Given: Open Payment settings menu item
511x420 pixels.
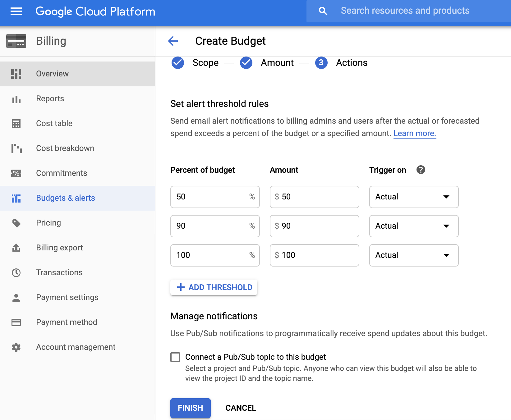Looking at the screenshot, I should (x=78, y=298).
